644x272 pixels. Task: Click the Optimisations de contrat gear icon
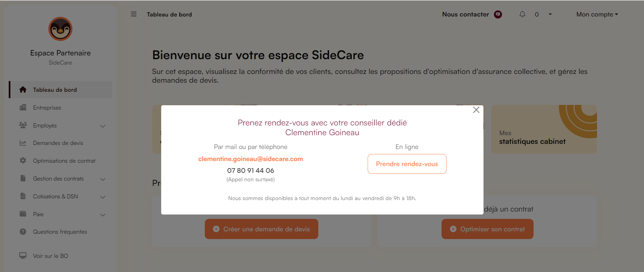(23, 160)
